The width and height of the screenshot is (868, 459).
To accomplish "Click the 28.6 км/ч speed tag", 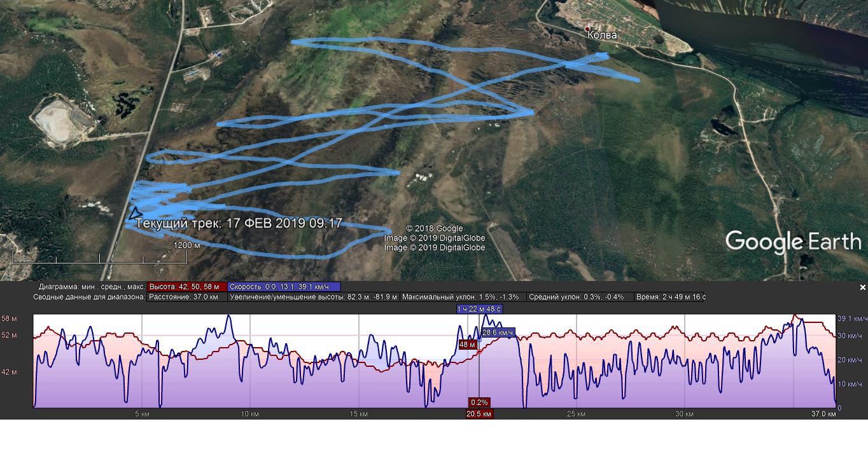I will (498, 332).
